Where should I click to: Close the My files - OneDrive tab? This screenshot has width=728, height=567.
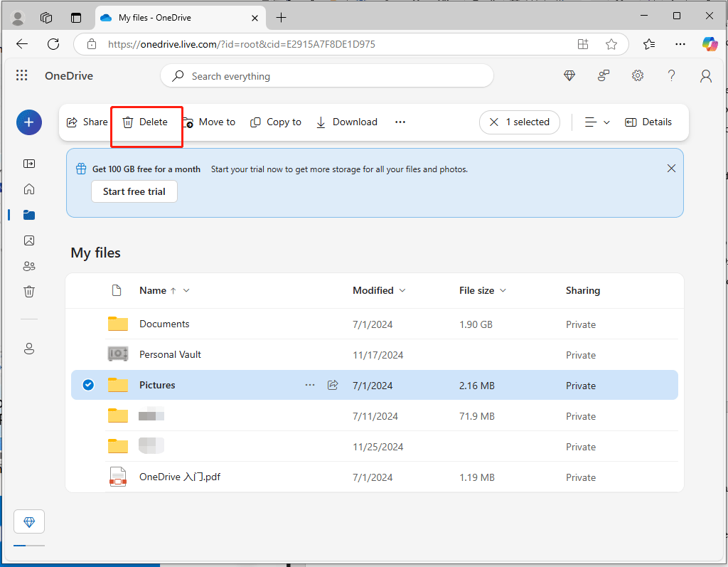pyautogui.click(x=255, y=18)
